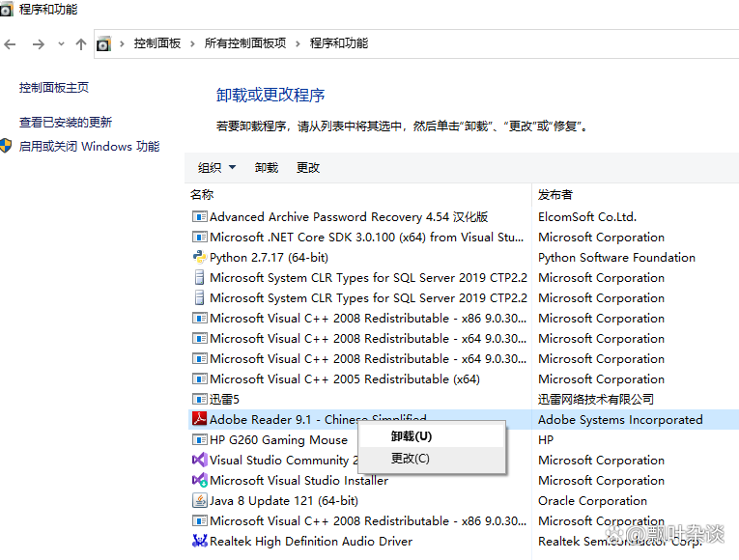Click the Adobe Reader 9.1 icon
The image size is (739, 560).
click(200, 419)
